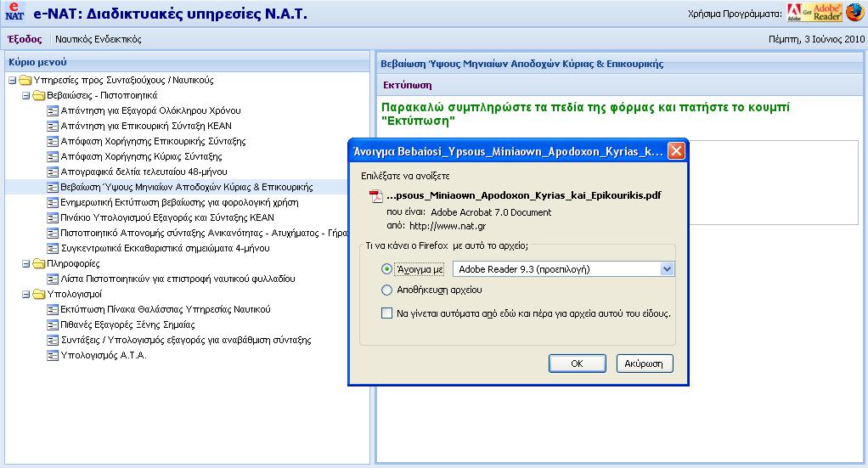
Task: Close the Άνοιγμα download dialog
Action: [x=676, y=150]
